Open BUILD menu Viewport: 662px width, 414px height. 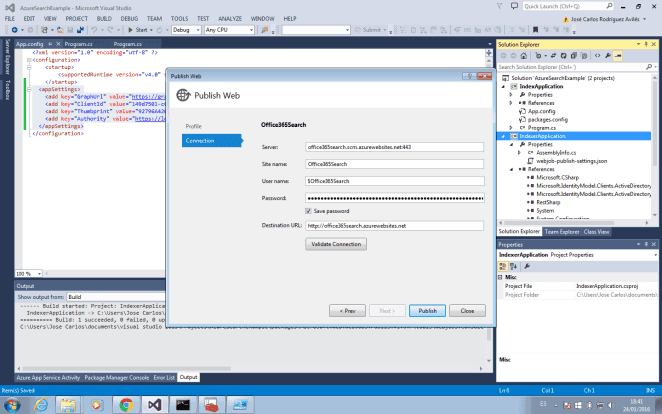(x=104, y=19)
